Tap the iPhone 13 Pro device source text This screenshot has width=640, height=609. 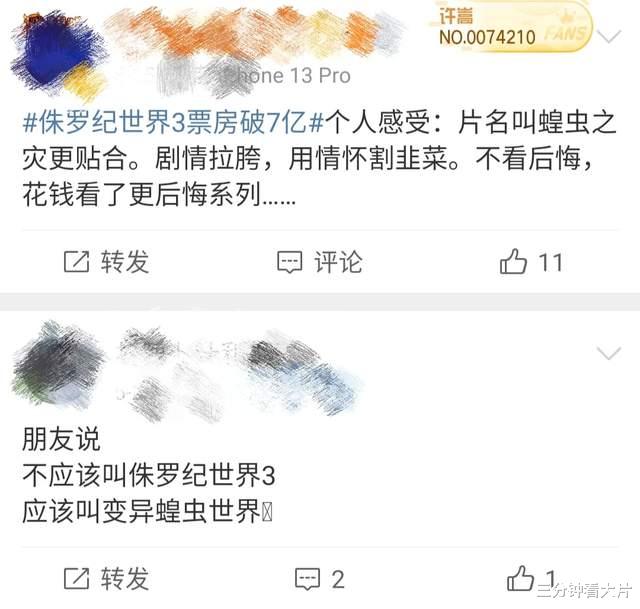(x=288, y=76)
